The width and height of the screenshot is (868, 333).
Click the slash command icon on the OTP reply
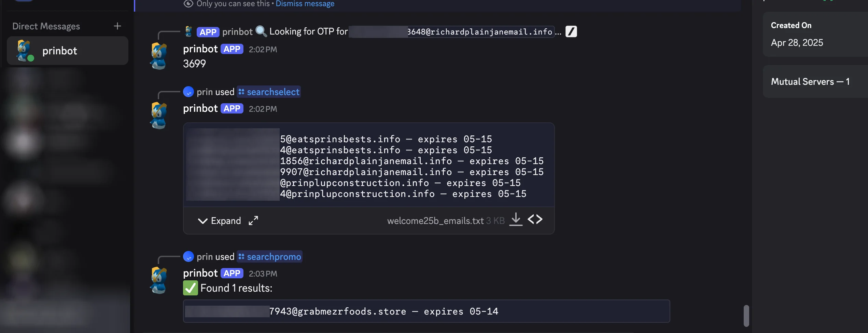(571, 31)
